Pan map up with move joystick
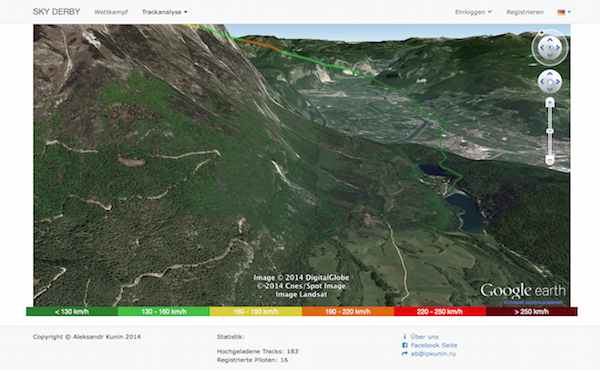The height and width of the screenshot is (370, 600). pyautogui.click(x=550, y=73)
